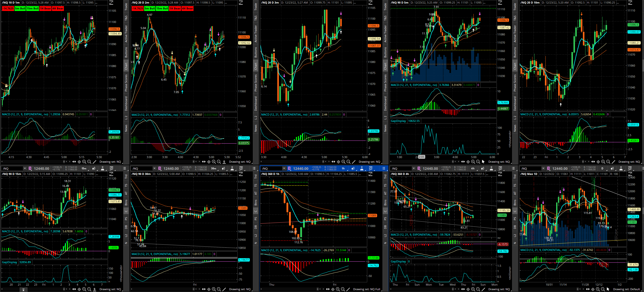Open Phase Scores tab beside 3m chart

point(385,83)
